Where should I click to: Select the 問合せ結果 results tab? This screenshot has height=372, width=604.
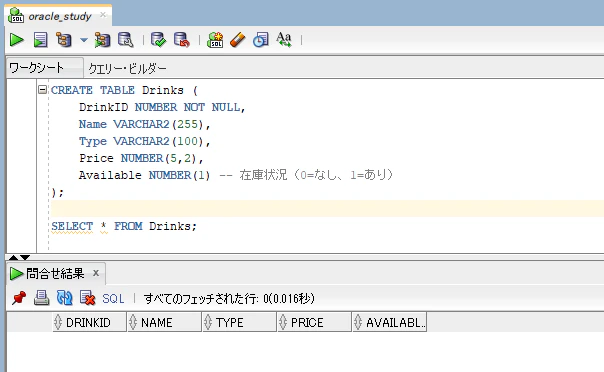coord(55,273)
